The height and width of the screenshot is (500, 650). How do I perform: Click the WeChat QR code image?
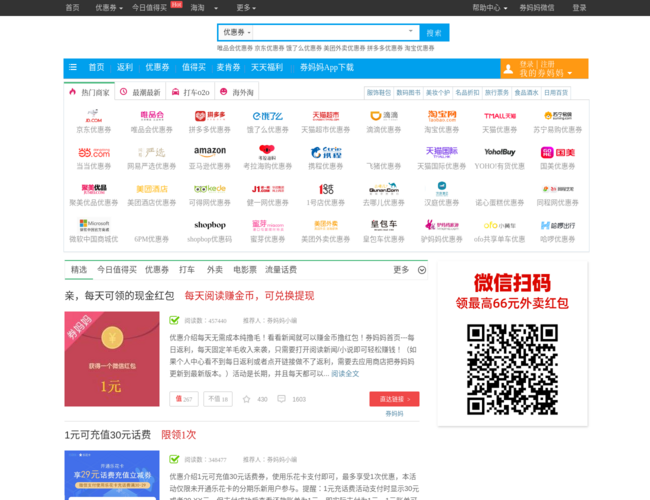(x=512, y=369)
